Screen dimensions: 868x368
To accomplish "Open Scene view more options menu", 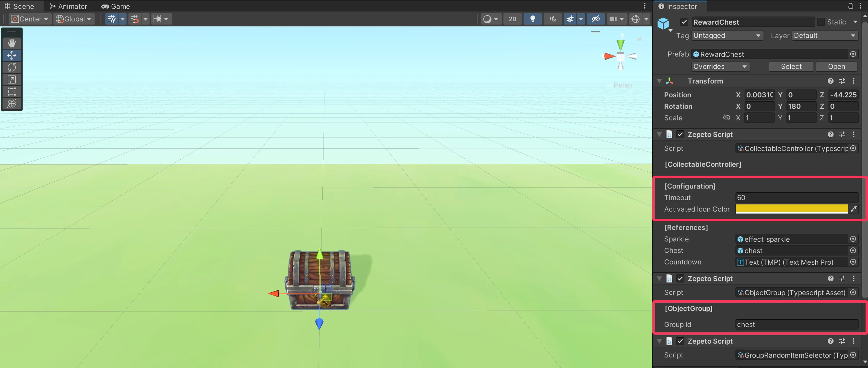I will 645,6.
